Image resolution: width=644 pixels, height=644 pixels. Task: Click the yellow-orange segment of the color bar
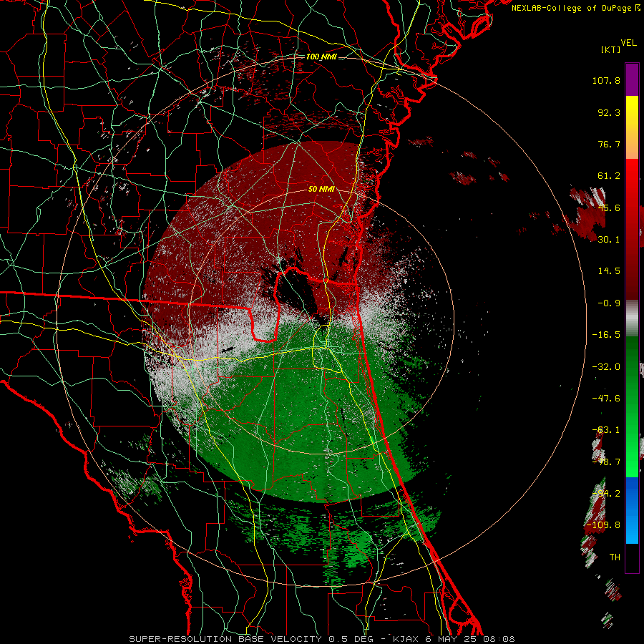[x=632, y=127]
